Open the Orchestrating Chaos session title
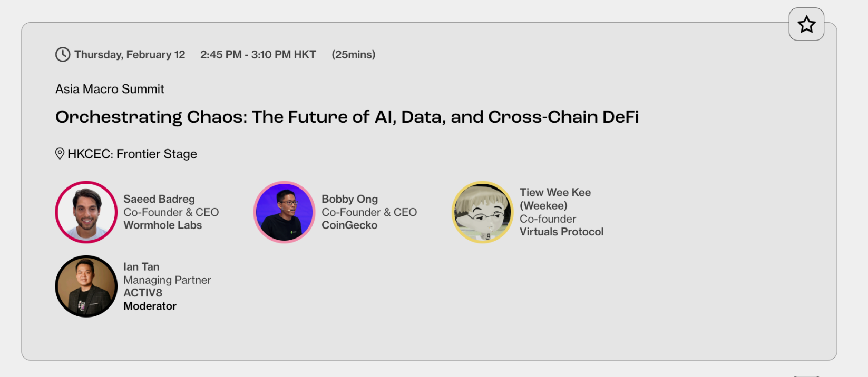 click(x=347, y=117)
